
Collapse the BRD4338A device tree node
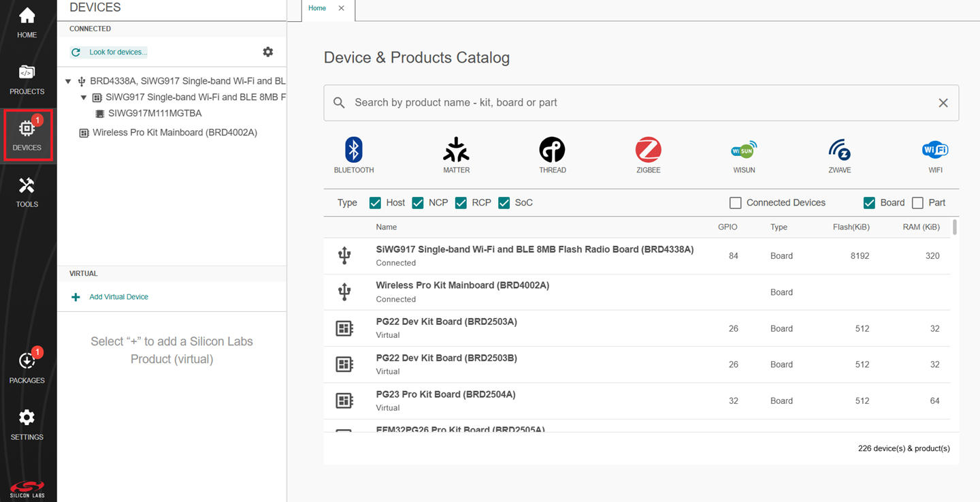click(x=68, y=82)
